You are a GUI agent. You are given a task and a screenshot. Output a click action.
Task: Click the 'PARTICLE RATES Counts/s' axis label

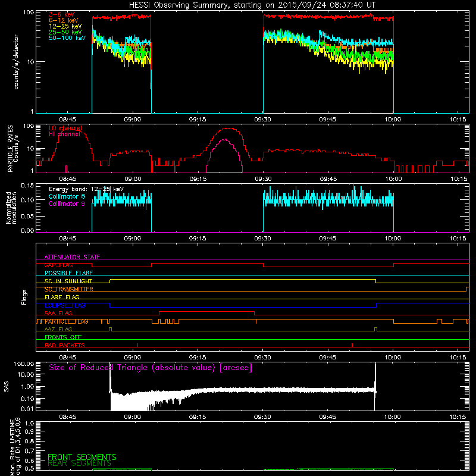point(12,148)
